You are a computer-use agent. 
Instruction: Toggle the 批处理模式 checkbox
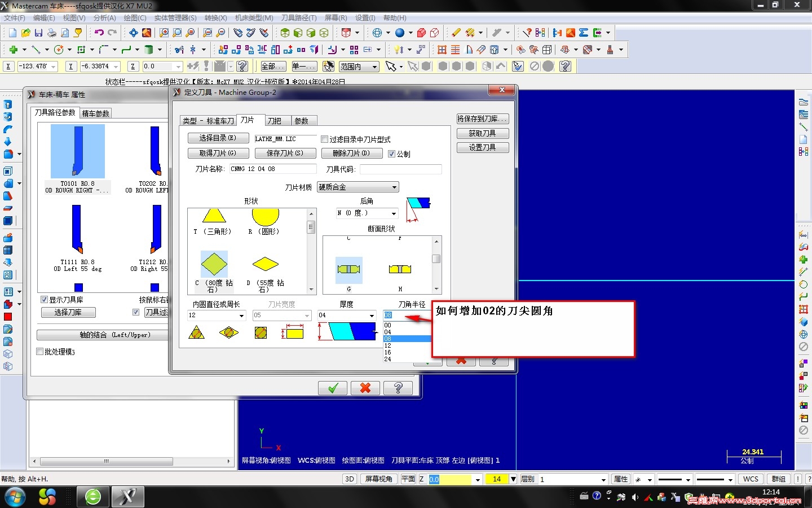pyautogui.click(x=39, y=352)
